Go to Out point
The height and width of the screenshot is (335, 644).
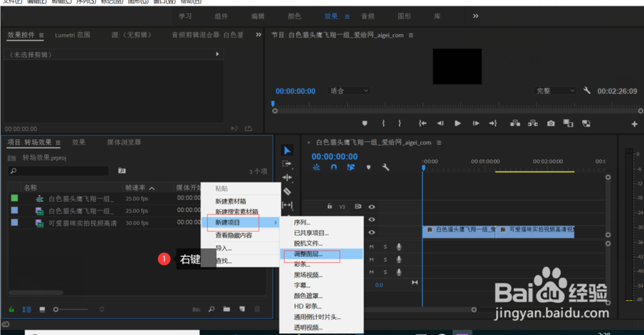coord(493,123)
